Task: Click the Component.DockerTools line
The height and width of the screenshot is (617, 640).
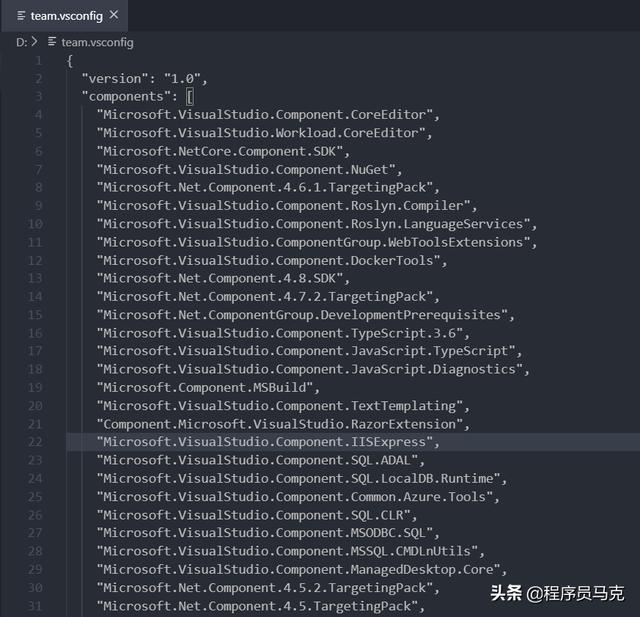Action: 272,261
